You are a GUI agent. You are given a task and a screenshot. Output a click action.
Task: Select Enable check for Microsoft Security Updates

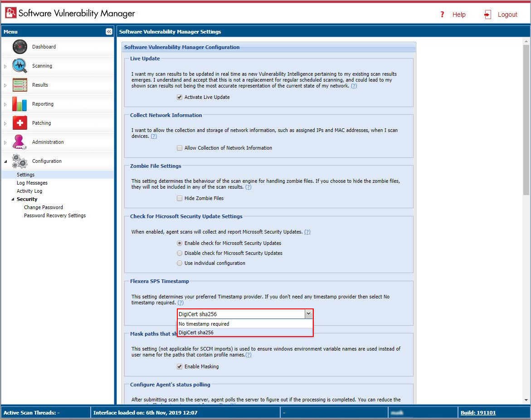point(180,243)
